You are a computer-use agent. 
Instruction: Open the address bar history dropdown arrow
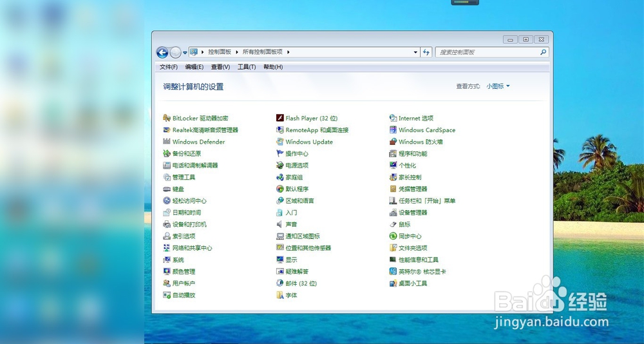coord(415,52)
